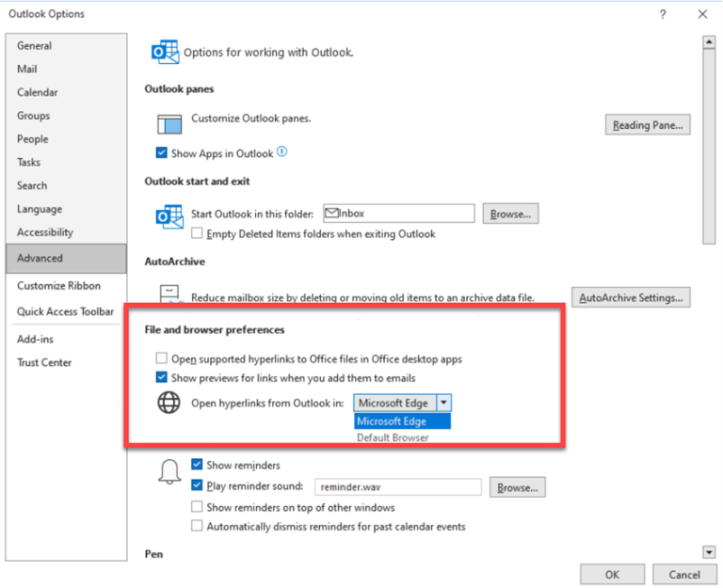
Task: Click the Cancel button
Action: (684, 575)
